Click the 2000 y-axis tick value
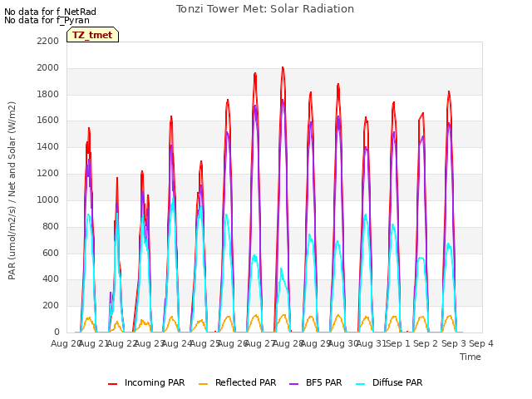This screenshot has height=399, width=532. [x=48, y=68]
